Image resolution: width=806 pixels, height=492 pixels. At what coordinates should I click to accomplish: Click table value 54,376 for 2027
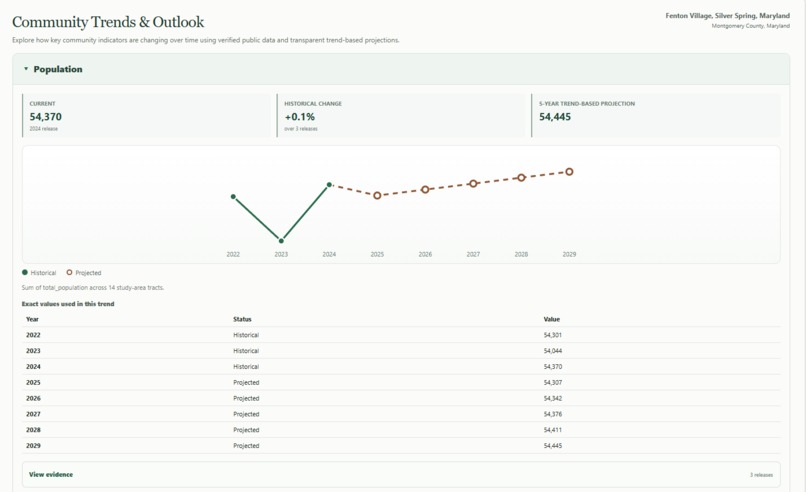[x=553, y=414]
